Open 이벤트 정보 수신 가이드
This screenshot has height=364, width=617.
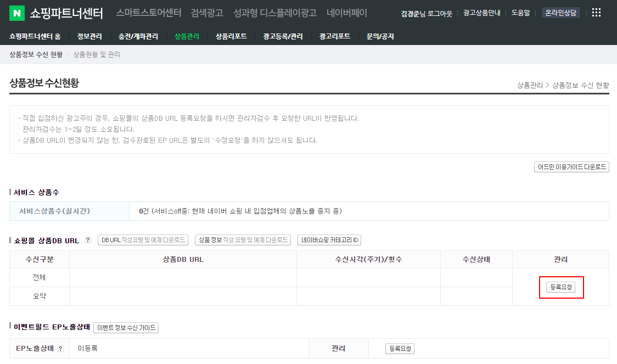(126, 327)
